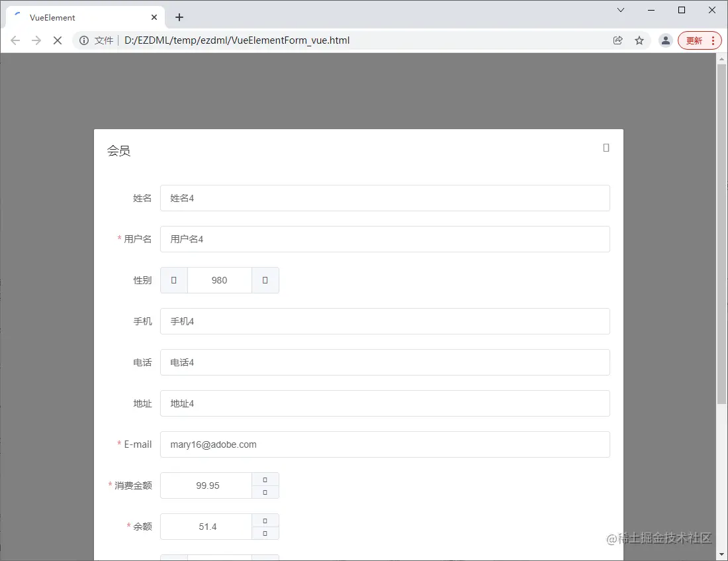The image size is (728, 561).
Task: Go back to previous page
Action: (x=15, y=40)
